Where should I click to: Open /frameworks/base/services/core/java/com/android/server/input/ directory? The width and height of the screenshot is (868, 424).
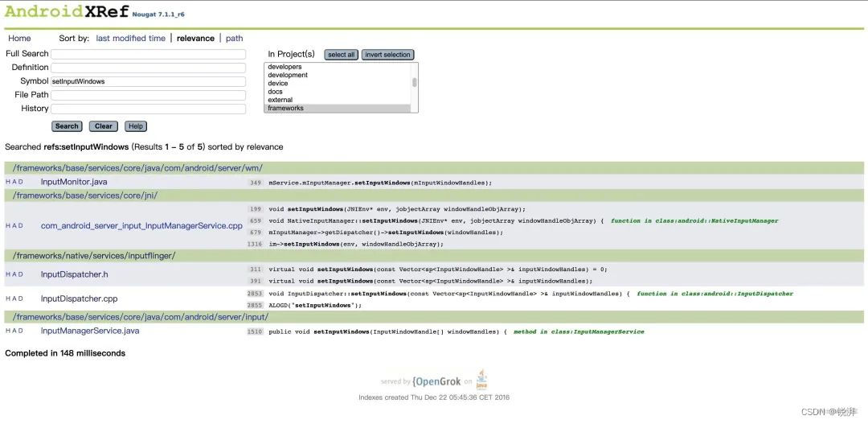coord(141,317)
